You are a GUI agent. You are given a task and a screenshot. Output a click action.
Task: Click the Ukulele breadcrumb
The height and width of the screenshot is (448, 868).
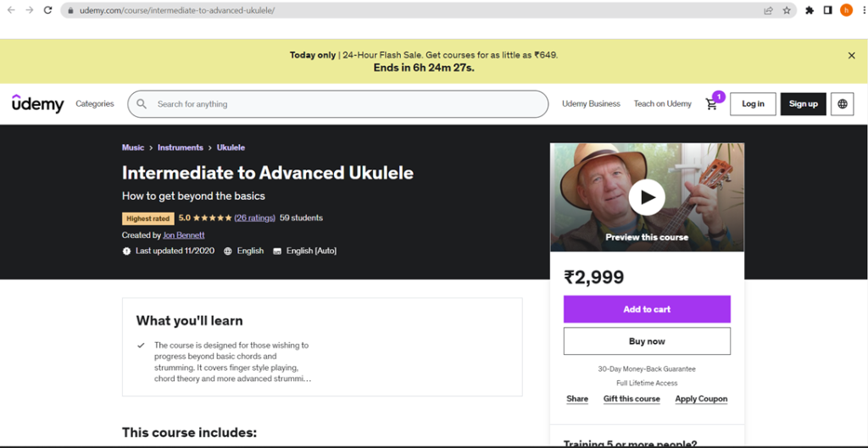(231, 147)
